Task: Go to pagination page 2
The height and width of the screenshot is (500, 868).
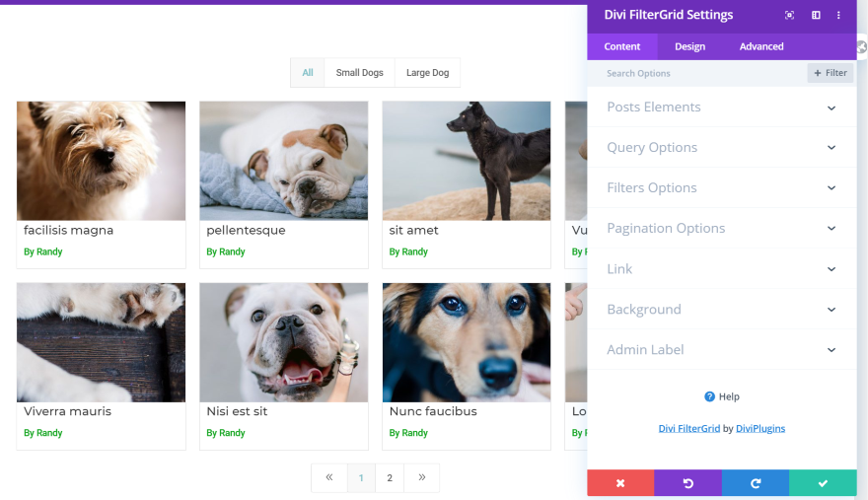Action: point(390,477)
